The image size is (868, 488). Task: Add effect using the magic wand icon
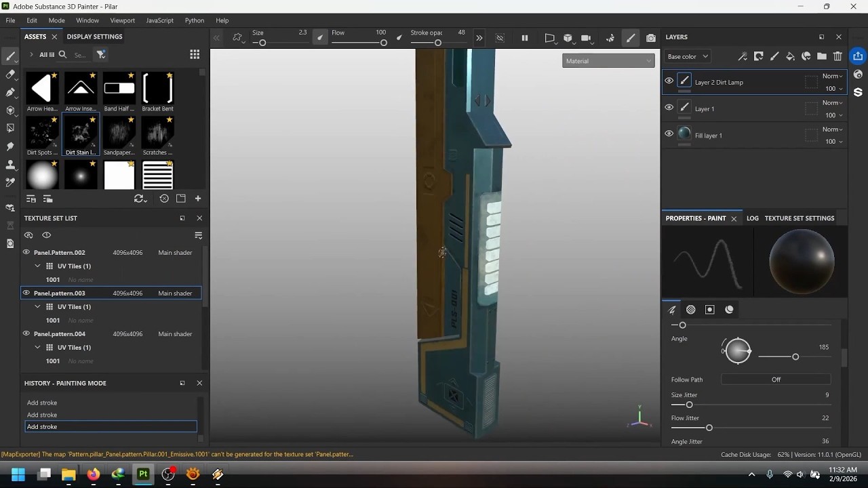[743, 56]
